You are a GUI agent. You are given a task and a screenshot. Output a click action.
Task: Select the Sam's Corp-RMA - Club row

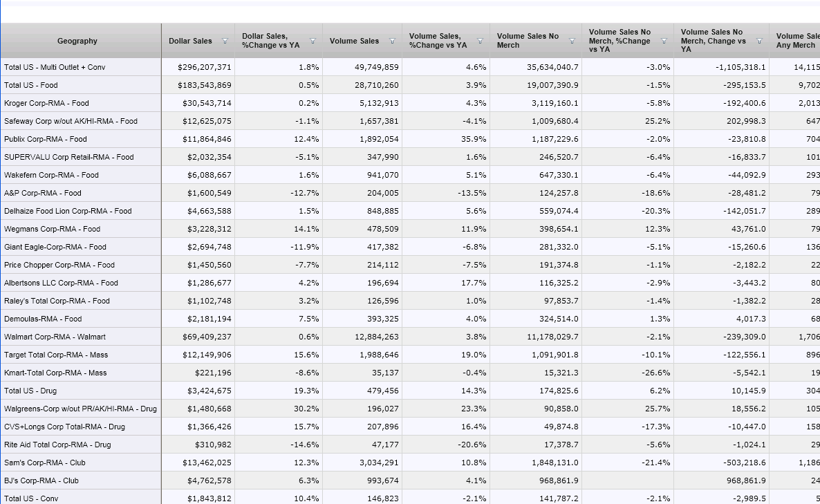pyautogui.click(x=45, y=463)
